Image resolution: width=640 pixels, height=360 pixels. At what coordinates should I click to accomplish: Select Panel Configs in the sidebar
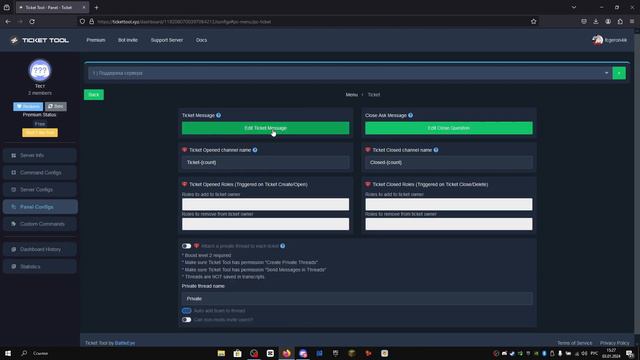point(40,207)
